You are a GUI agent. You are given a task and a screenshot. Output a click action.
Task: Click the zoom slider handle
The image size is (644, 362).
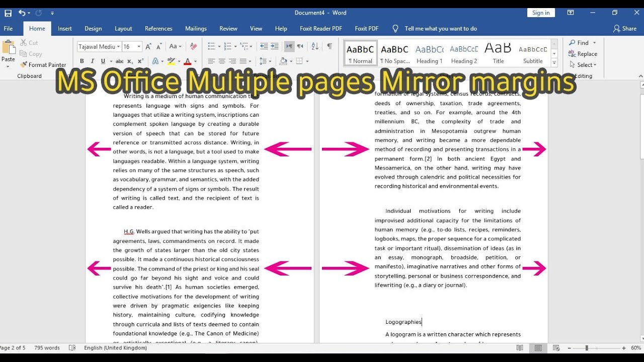coord(586,348)
